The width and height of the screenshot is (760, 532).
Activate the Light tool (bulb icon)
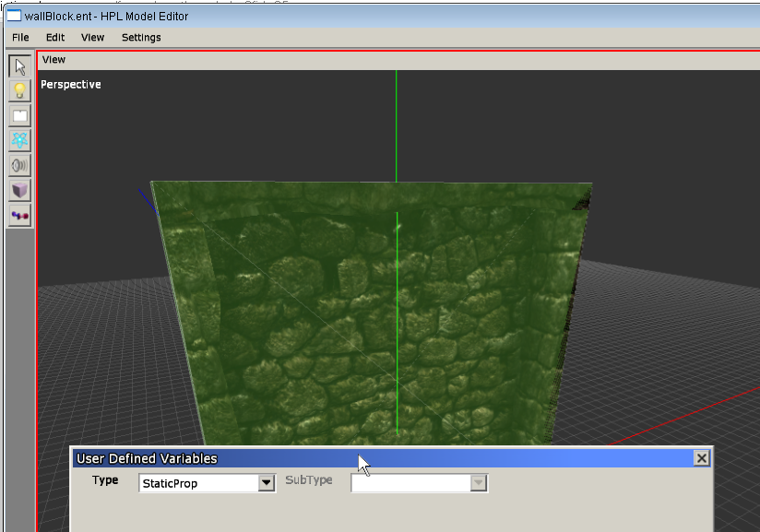[x=19, y=91]
